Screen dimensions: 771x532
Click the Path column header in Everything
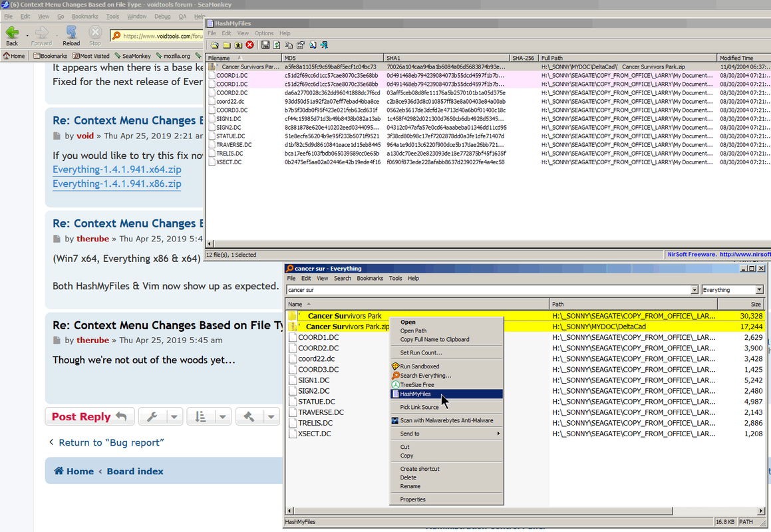(633, 305)
